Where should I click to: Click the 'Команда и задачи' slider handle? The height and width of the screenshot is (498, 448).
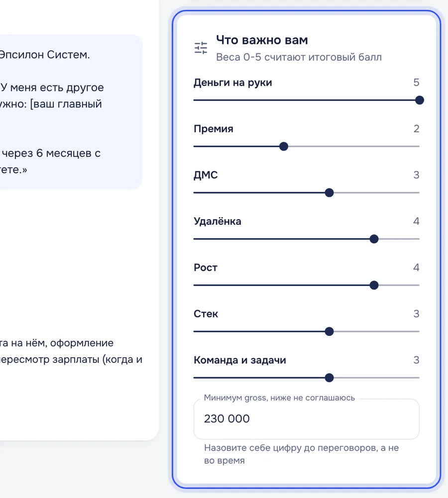click(x=329, y=378)
